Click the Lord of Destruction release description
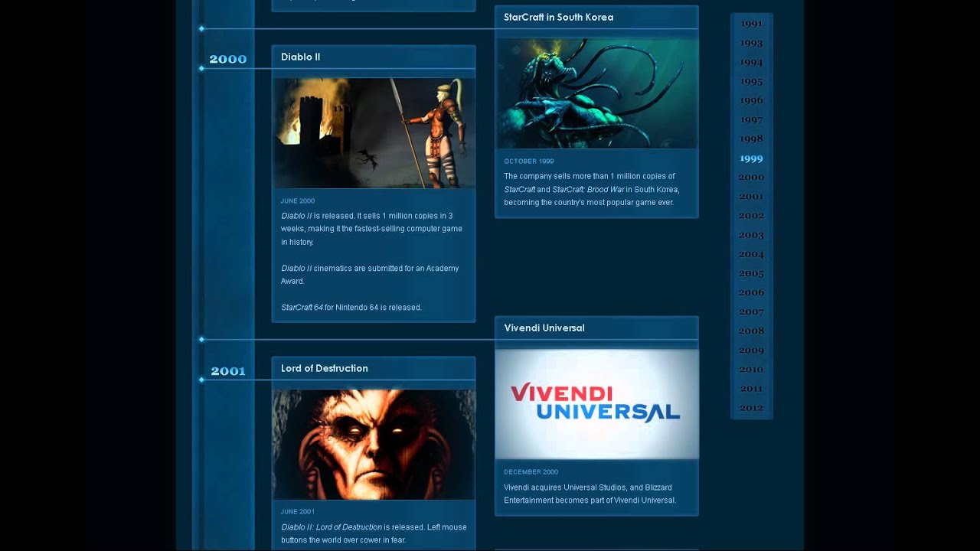This screenshot has width=980, height=551. coord(374,533)
